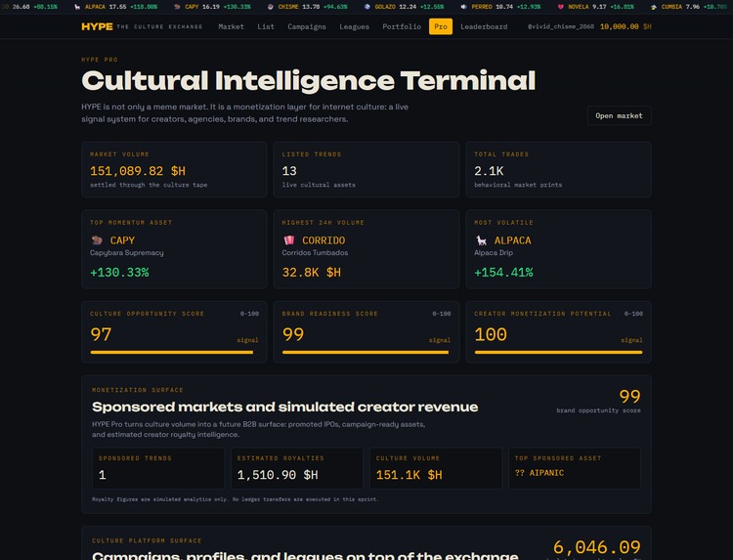Click the Brand Readiness Score progress bar
Viewport: 733px width, 560px height.
(x=366, y=353)
